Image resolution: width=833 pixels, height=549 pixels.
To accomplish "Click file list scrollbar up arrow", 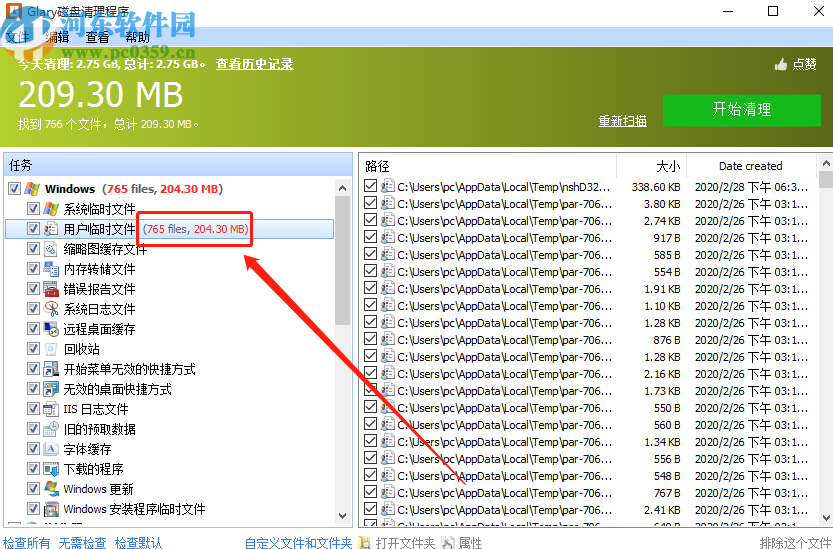I will [826, 163].
